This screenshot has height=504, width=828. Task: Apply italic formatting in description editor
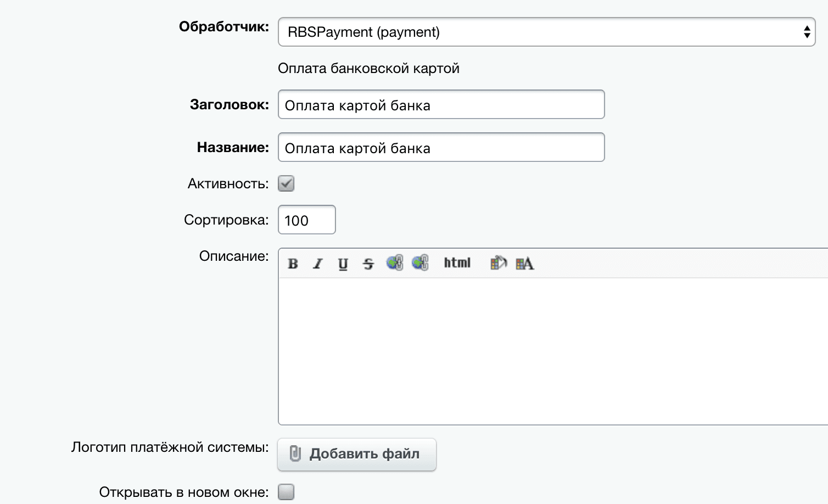click(x=317, y=264)
